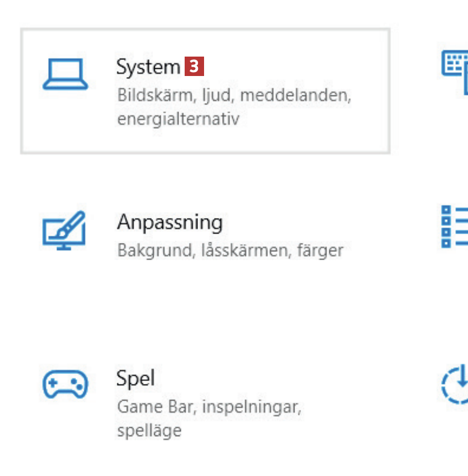The width and height of the screenshot is (468, 476).
Task: Click the word 'Bildskärm' under System
Action: (154, 95)
